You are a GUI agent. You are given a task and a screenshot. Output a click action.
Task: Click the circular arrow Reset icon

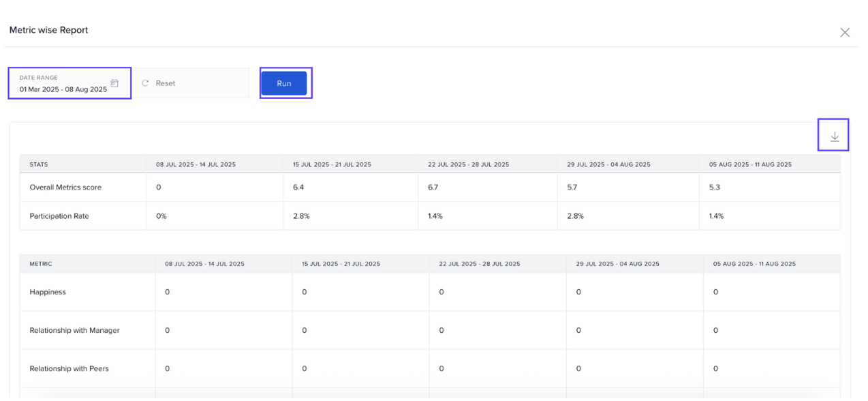point(145,83)
